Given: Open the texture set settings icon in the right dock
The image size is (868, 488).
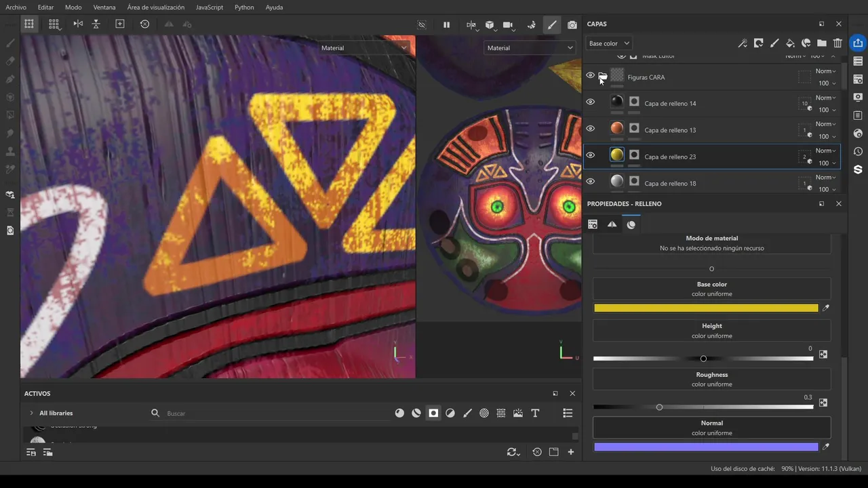Looking at the screenshot, I should (858, 79).
